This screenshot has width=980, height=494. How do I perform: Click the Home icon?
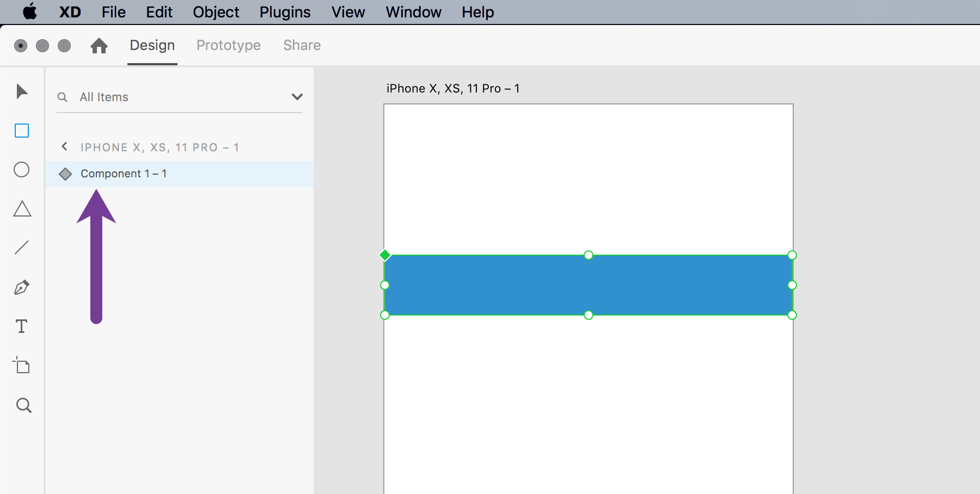[99, 46]
